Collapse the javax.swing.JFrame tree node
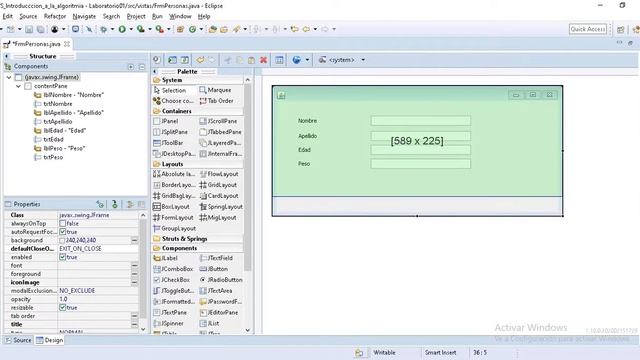Screen dimensions: 640x360 (x=9, y=77)
